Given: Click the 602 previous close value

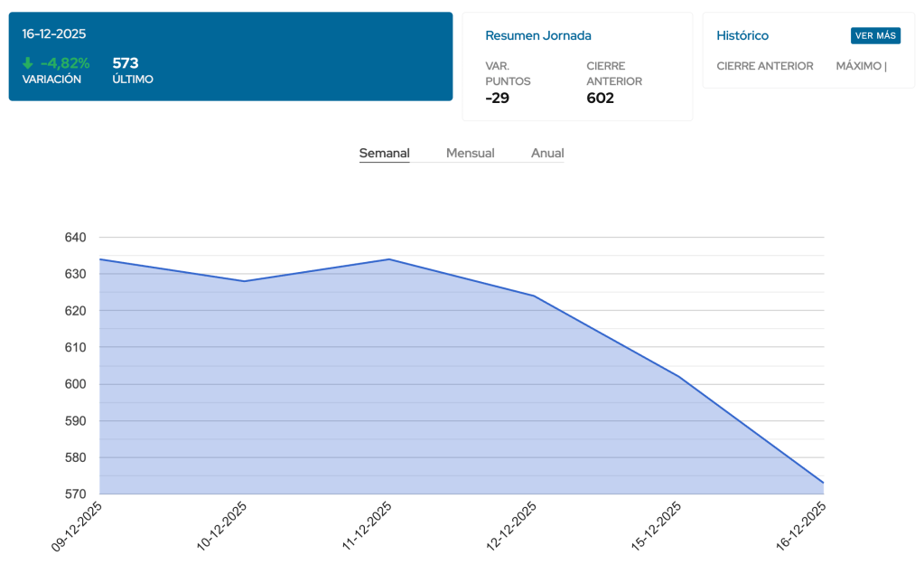Looking at the screenshot, I should tap(600, 98).
